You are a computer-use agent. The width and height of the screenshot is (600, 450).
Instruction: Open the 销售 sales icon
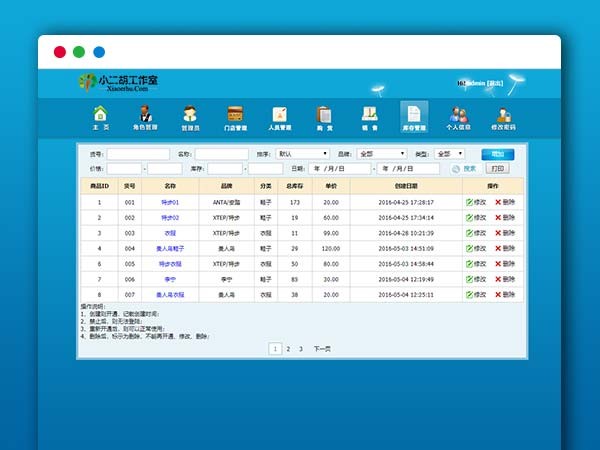pyautogui.click(x=369, y=117)
